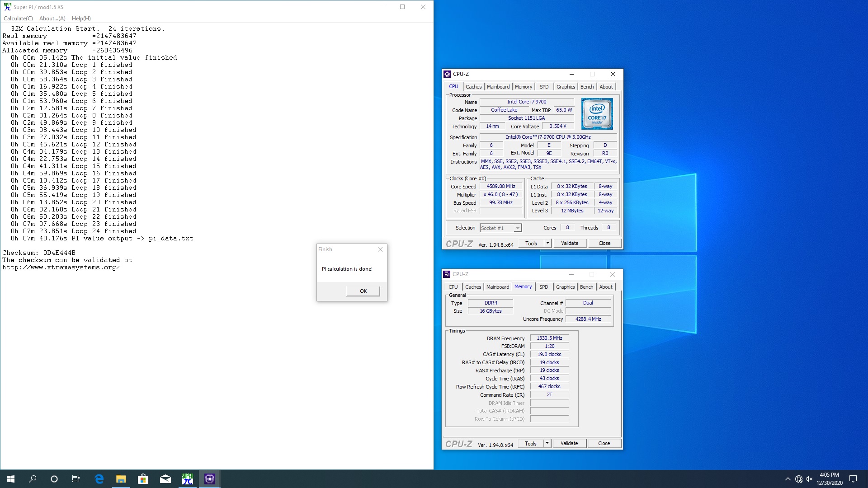Select CPU tab in lower CPU-Z window
868x488 pixels.
coord(453,287)
